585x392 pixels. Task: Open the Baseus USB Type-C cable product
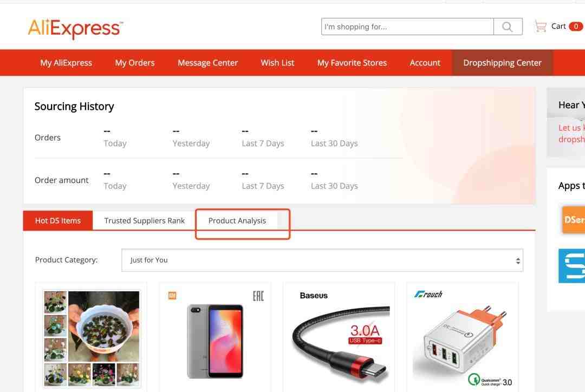pos(339,337)
